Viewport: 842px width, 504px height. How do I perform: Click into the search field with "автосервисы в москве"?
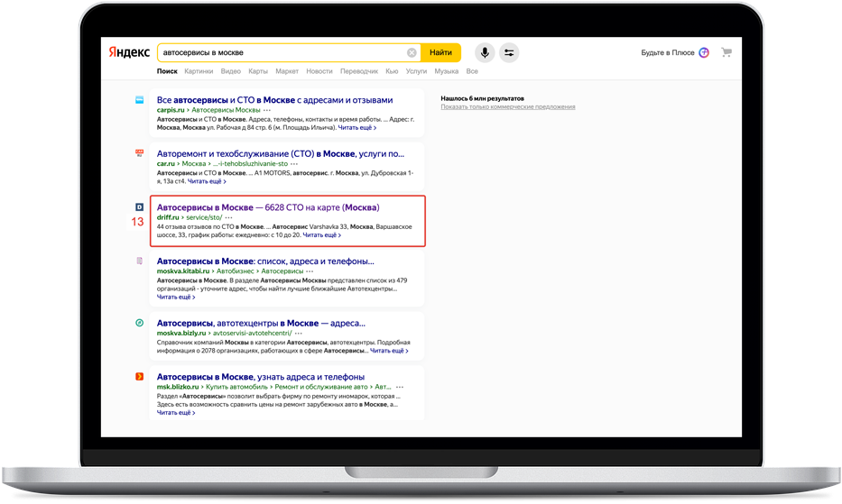coord(280,52)
